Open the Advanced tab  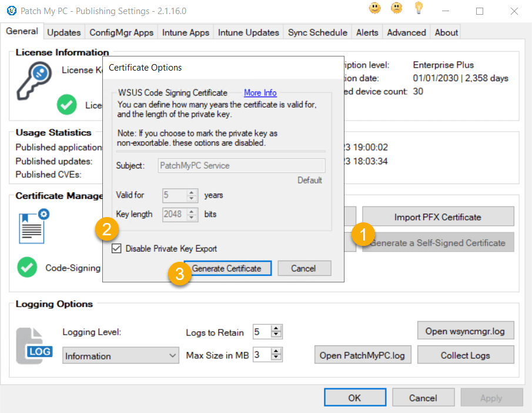tap(406, 32)
